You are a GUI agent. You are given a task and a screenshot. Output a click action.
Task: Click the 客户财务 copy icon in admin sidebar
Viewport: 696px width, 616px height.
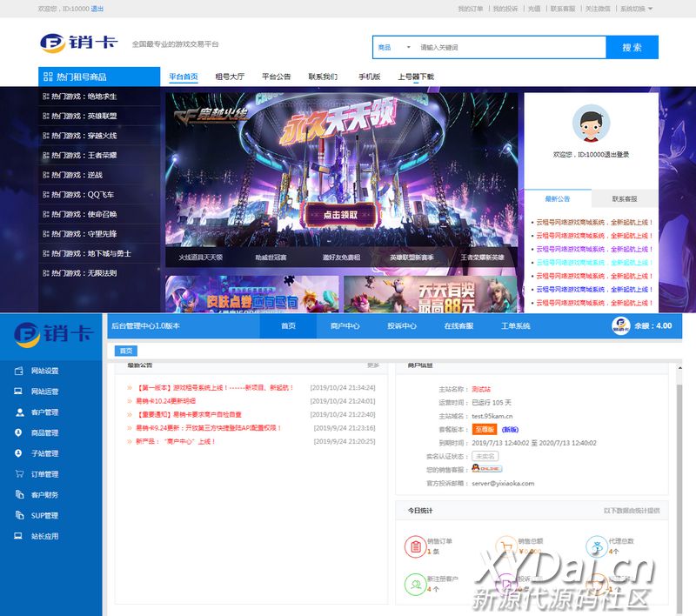(19, 494)
